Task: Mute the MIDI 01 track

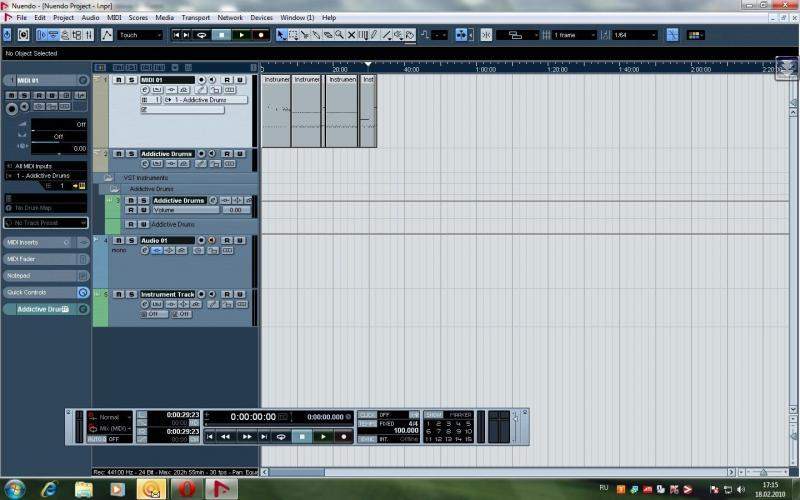Action: (x=120, y=80)
